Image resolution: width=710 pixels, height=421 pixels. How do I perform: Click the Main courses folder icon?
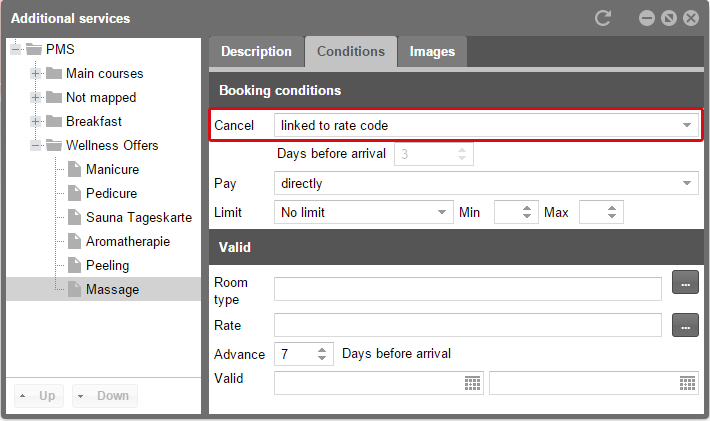(x=54, y=73)
